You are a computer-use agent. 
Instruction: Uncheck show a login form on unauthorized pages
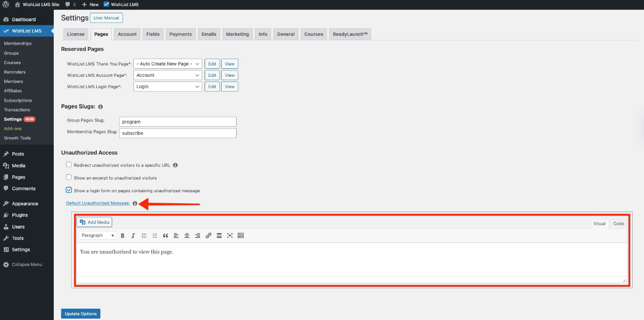click(x=69, y=190)
